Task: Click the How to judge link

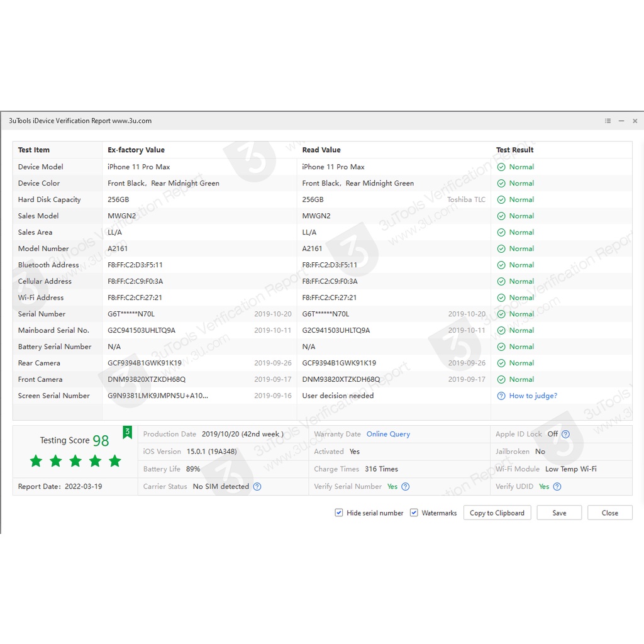Action: pyautogui.click(x=533, y=396)
